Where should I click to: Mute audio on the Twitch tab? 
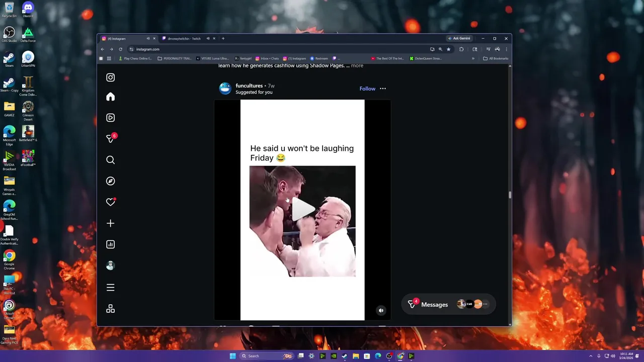(208, 39)
